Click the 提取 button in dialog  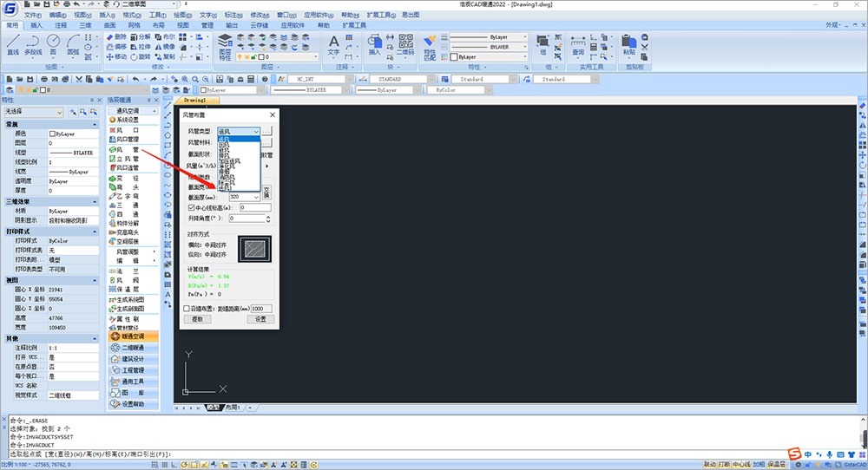pyautogui.click(x=197, y=319)
